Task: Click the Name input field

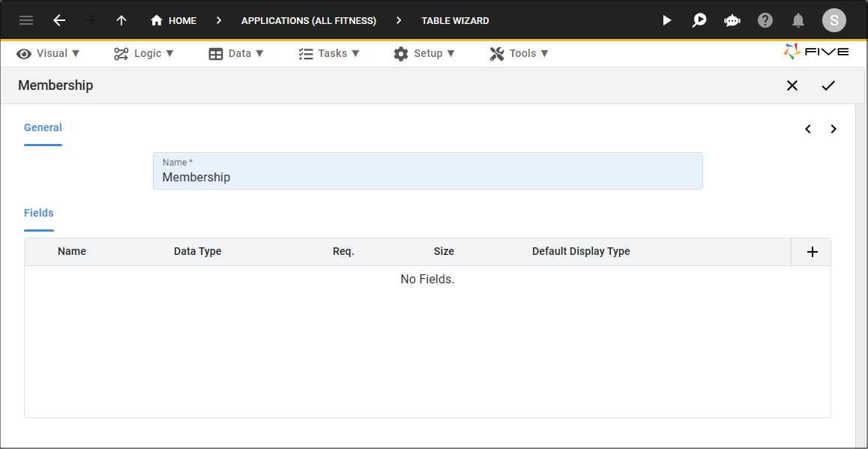Action: click(428, 171)
